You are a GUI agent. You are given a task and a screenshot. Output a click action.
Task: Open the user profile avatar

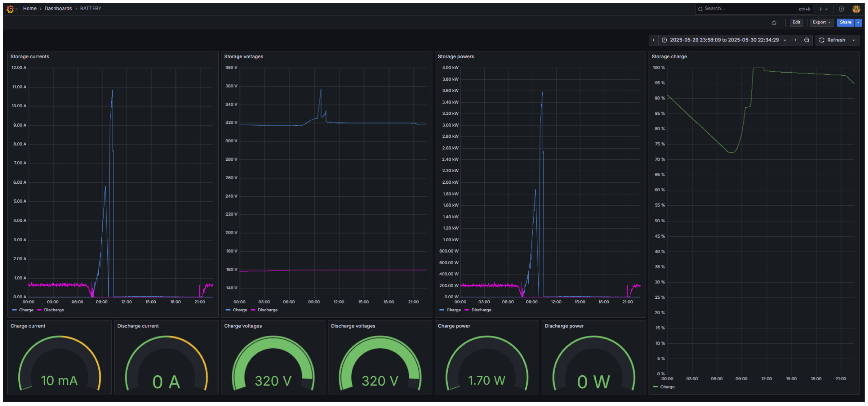click(x=856, y=9)
